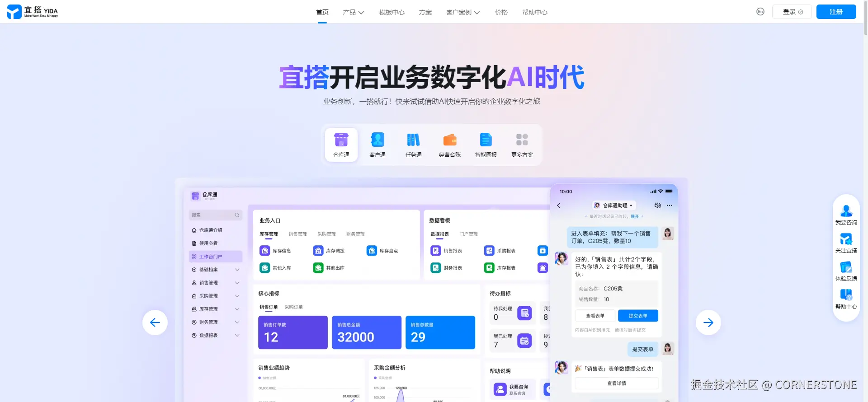This screenshot has width=868, height=402.
Task: Click the blue 提交表单 button in chat card
Action: (638, 316)
